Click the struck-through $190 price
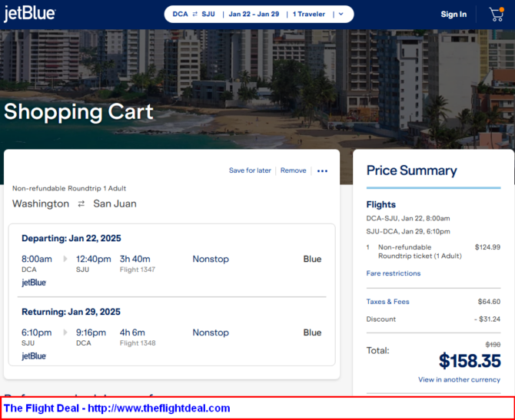 click(493, 345)
